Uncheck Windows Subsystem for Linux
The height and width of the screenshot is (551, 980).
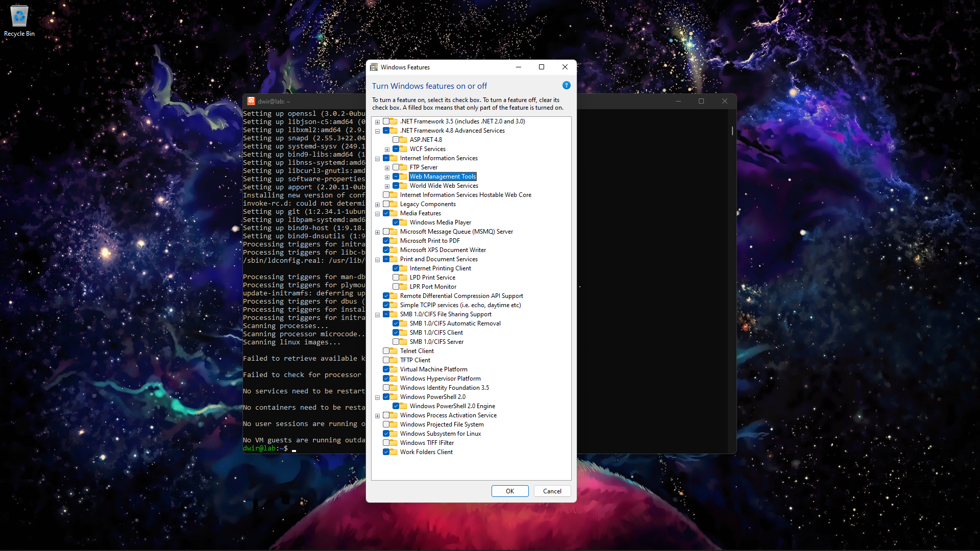tap(386, 433)
